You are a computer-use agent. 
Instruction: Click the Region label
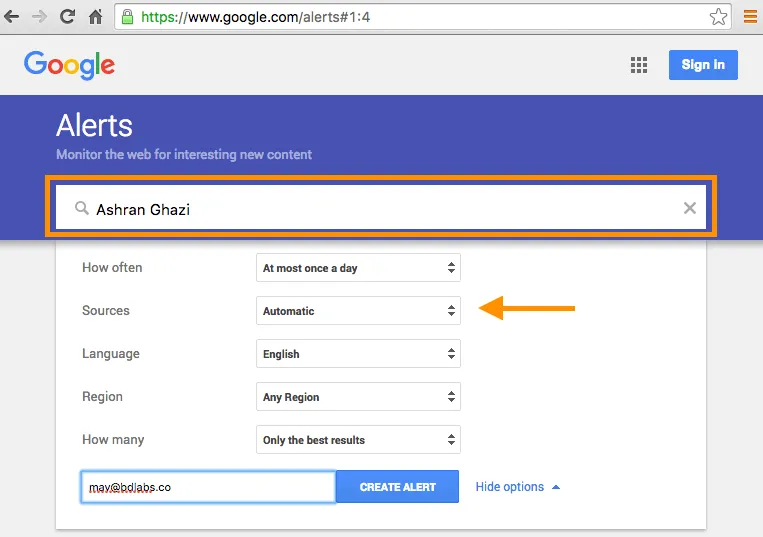(102, 396)
